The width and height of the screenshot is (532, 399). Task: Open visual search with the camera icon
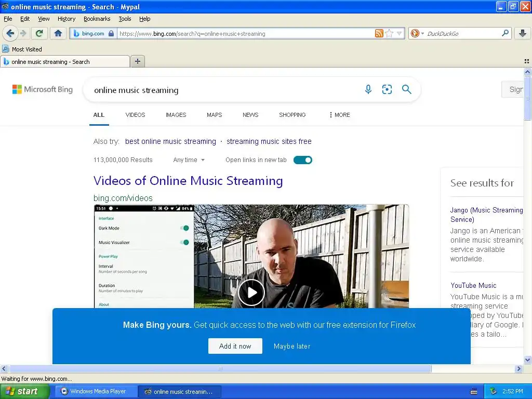pos(387,89)
